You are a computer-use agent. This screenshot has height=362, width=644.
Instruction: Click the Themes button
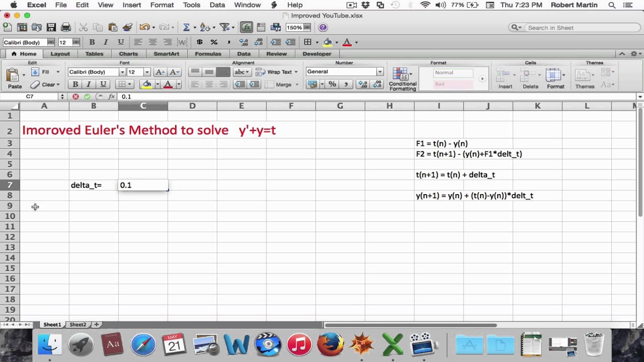point(585,79)
